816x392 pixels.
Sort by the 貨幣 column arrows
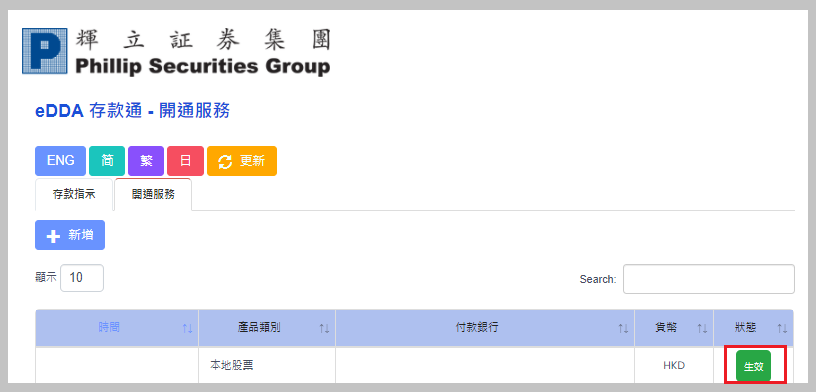point(702,328)
